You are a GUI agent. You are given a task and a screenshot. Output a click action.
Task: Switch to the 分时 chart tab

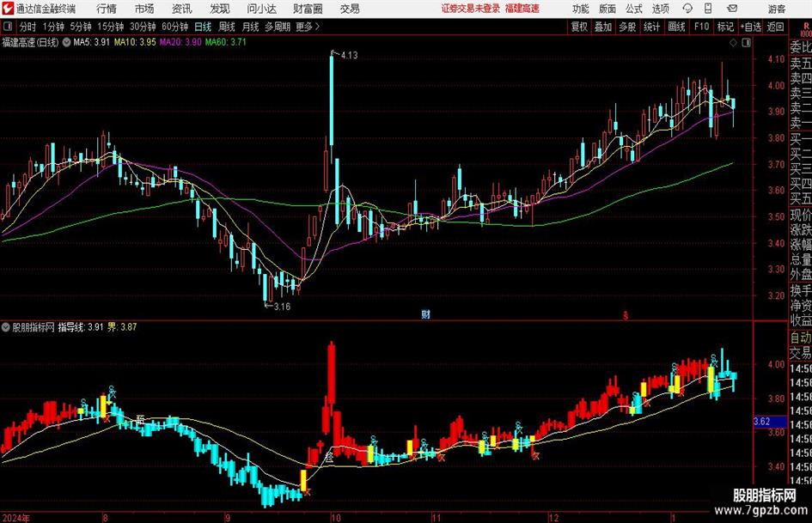tap(28, 27)
